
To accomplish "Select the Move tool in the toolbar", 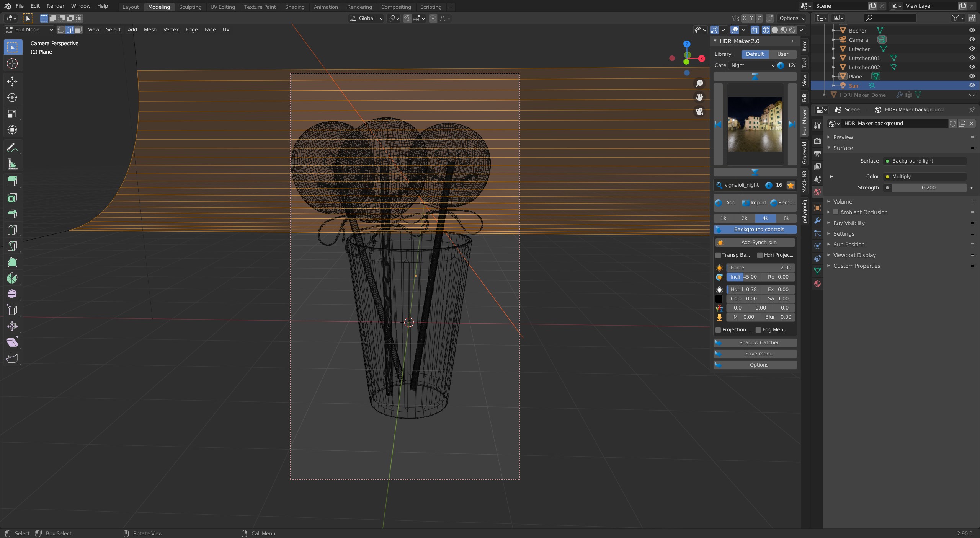I will 12,81.
